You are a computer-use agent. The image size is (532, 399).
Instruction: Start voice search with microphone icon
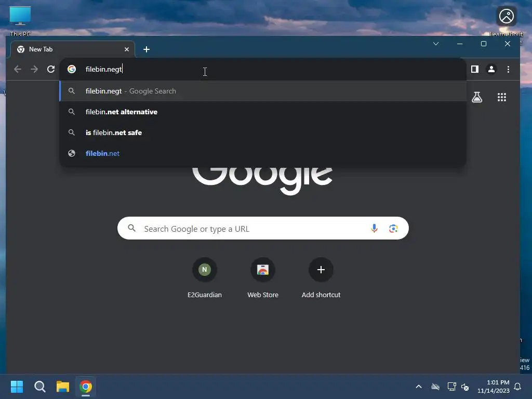click(374, 229)
